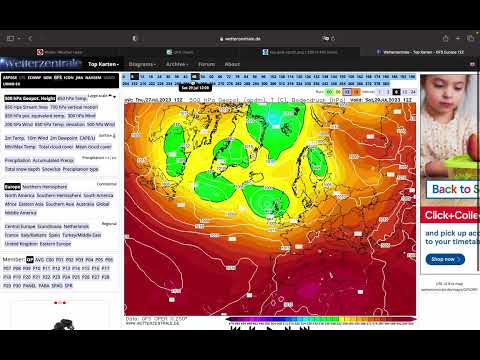Select Total snow depth map
Screen dimensions: 480x360
tap(22, 169)
